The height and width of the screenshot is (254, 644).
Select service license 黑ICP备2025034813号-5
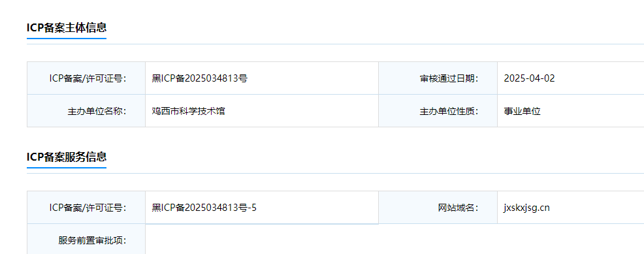coord(204,208)
